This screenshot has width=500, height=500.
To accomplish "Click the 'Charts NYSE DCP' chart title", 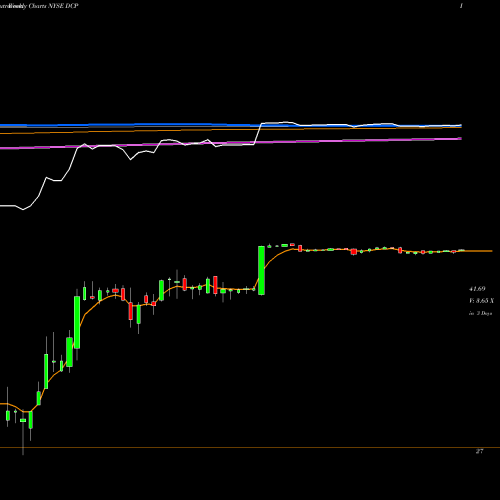I will pos(54,6).
